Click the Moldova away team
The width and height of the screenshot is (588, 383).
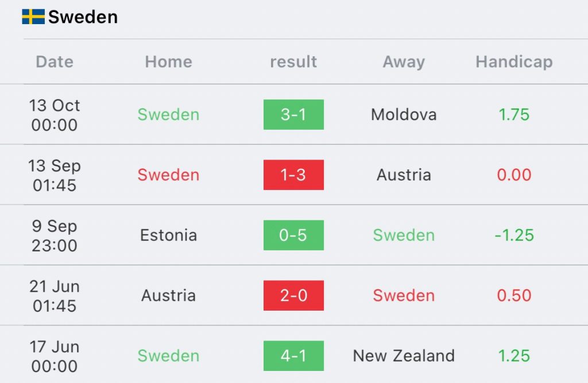click(404, 115)
